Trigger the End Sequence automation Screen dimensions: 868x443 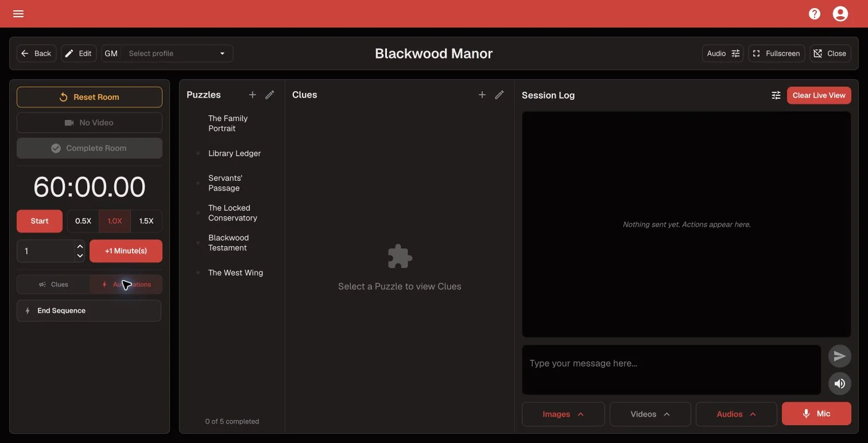coord(89,310)
